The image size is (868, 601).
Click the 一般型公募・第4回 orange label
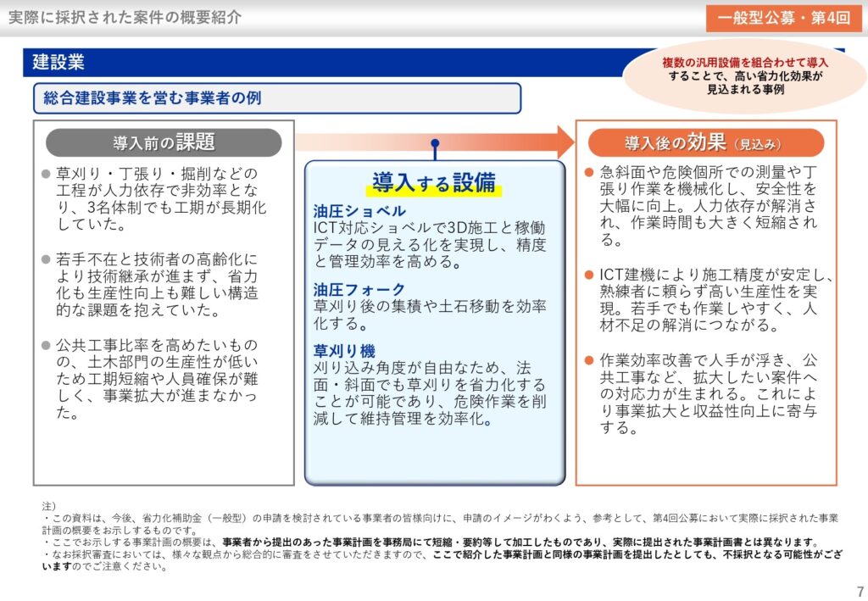pos(783,18)
